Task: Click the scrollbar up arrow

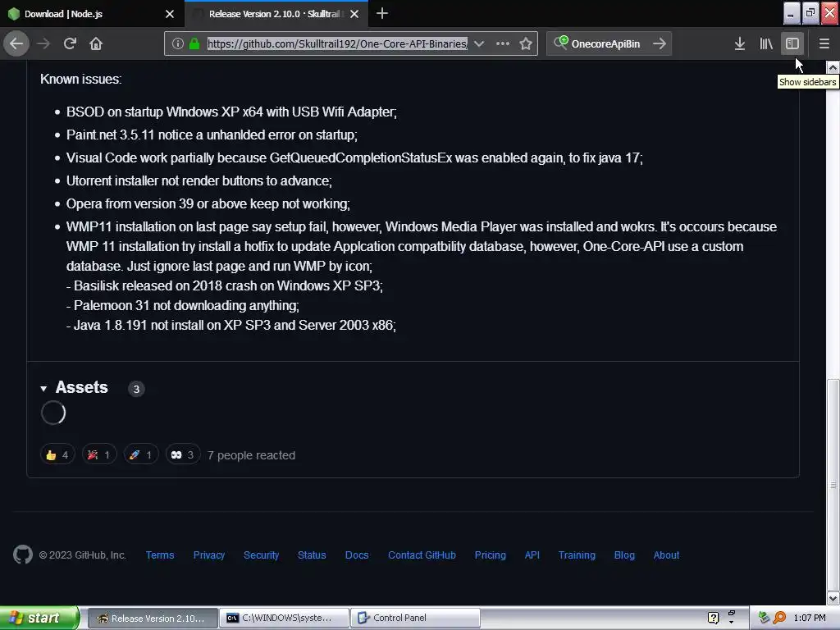Action: point(833,67)
